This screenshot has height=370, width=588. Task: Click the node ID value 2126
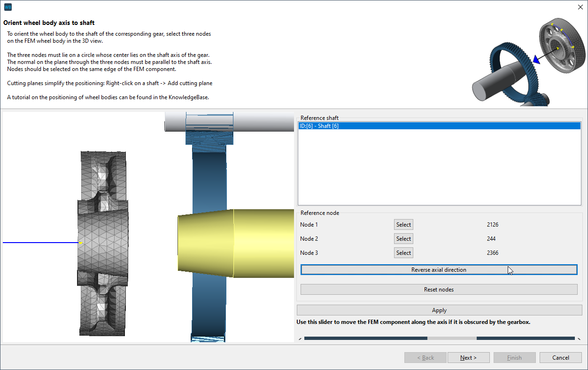click(493, 224)
